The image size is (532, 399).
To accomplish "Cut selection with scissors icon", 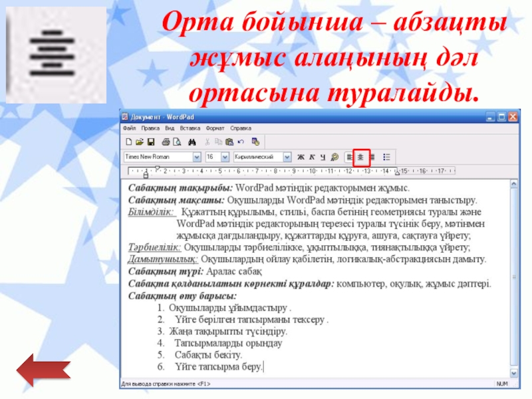I will pyautogui.click(x=207, y=142).
